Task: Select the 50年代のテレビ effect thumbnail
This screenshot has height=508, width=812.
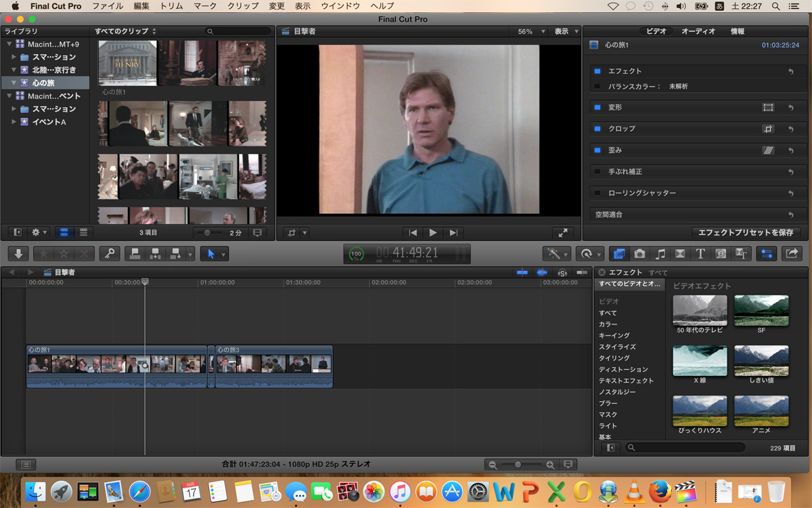Action: pos(700,310)
